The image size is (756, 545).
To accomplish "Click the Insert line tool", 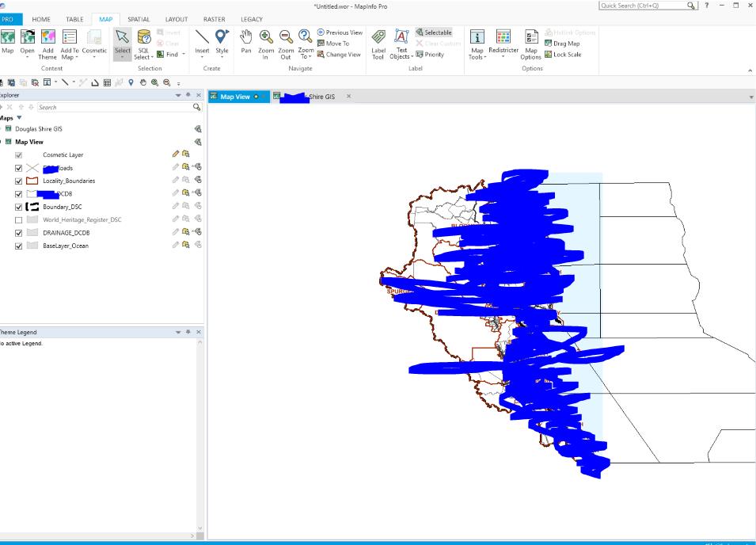I will pos(202,44).
